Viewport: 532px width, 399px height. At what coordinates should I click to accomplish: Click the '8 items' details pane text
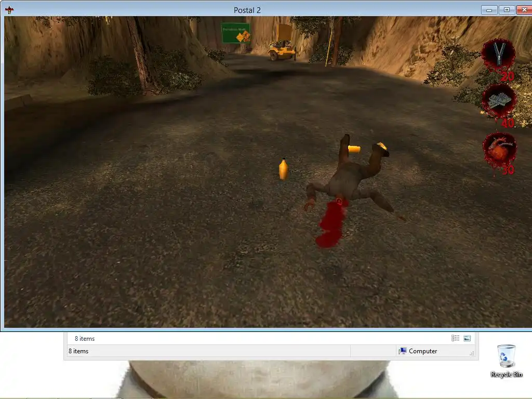pos(85,339)
